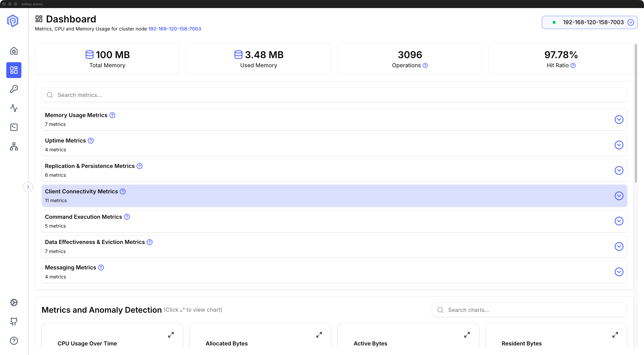Expand Messaging Metrics section chevron
This screenshot has width=644, height=355.
click(x=619, y=272)
